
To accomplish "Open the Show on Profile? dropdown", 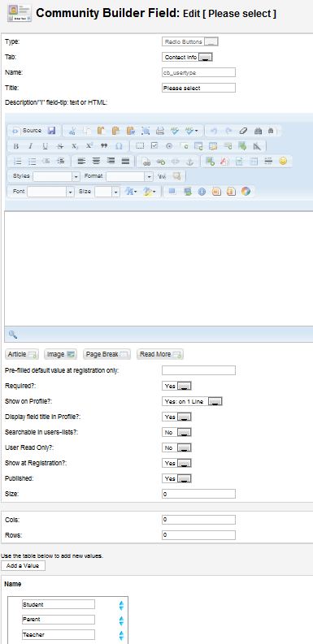I will (x=192, y=402).
